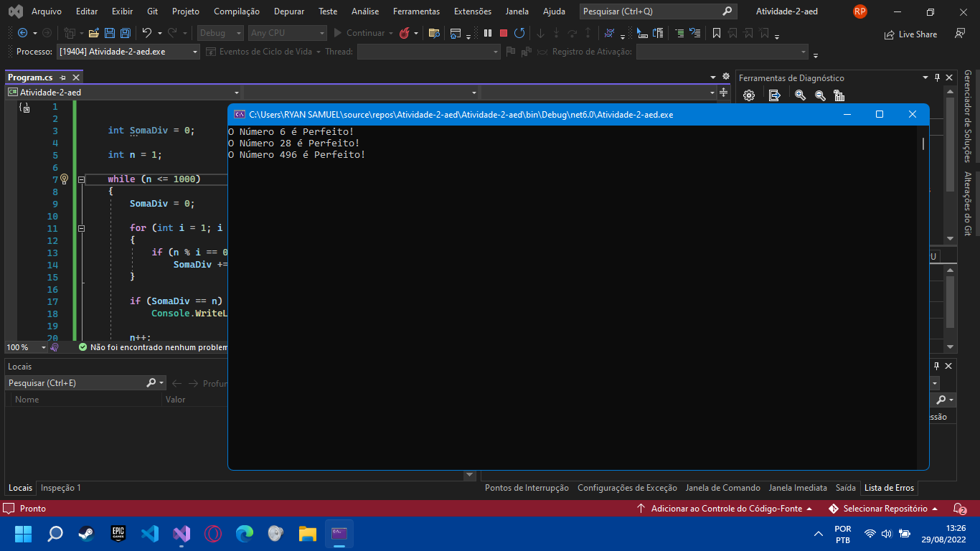This screenshot has height=551, width=980.
Task: Select the Hot Reload flame icon
Action: click(x=405, y=33)
